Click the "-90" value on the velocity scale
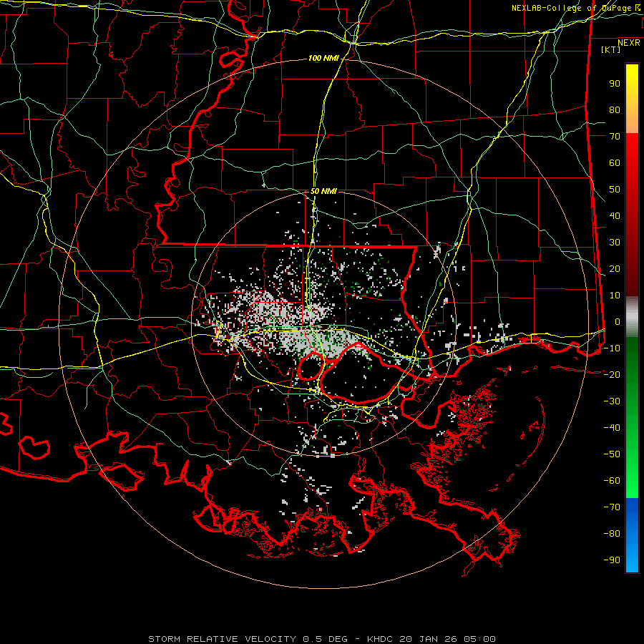 pyautogui.click(x=612, y=560)
